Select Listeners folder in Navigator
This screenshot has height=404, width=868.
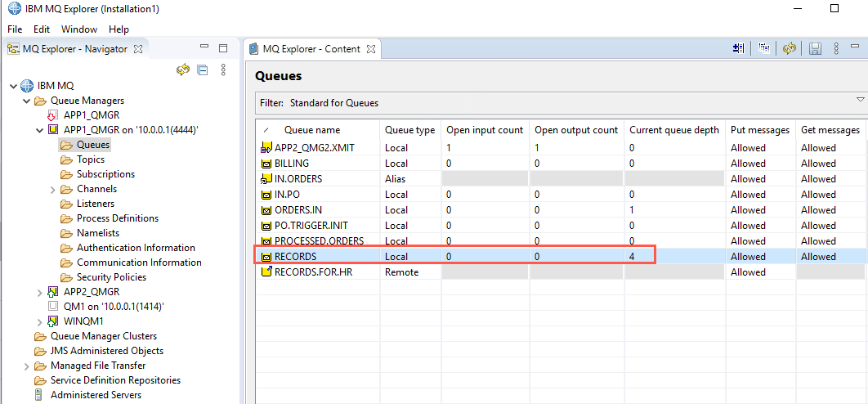[x=95, y=204]
